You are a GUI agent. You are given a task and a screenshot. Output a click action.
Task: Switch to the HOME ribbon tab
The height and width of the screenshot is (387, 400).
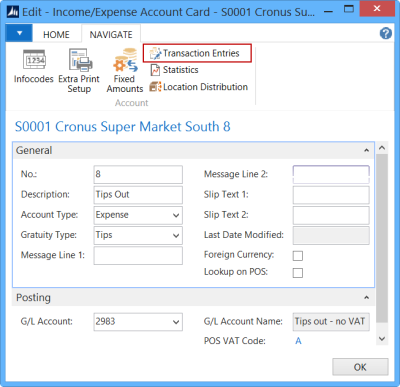click(56, 35)
